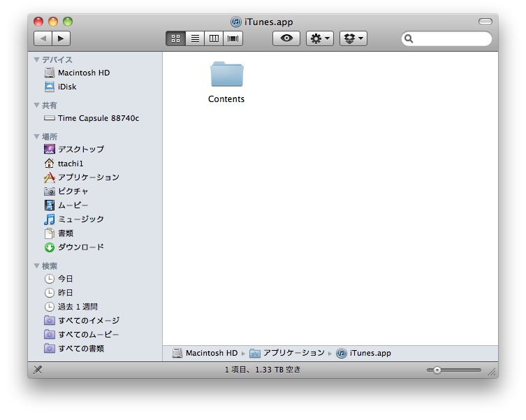Screen dimensions: 526x420
Task: Open the ダウンロード folder
Action: tap(80, 247)
